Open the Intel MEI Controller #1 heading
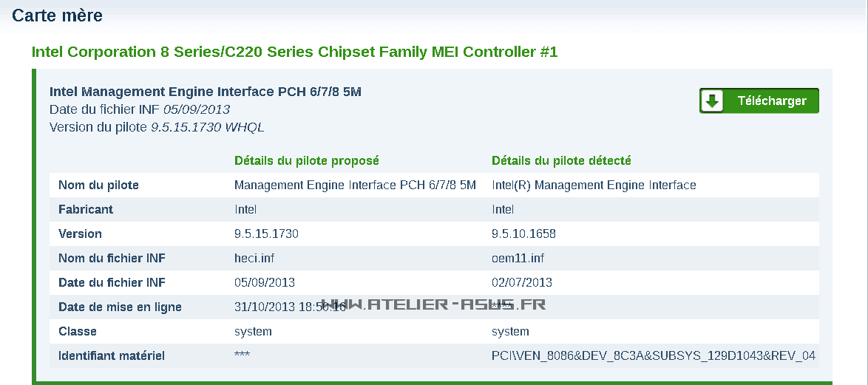Screen dimensions: 868x385 [294, 52]
